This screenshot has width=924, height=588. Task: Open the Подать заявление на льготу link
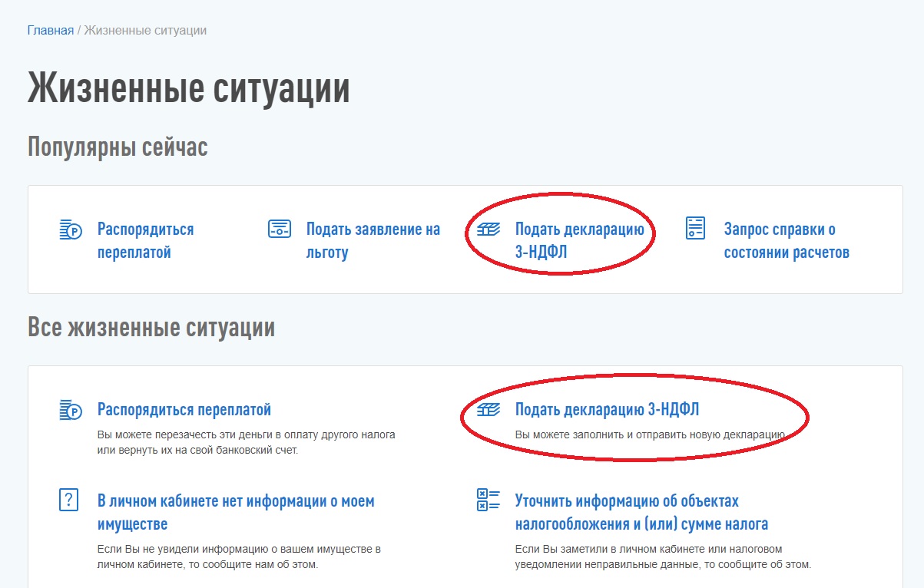373,240
